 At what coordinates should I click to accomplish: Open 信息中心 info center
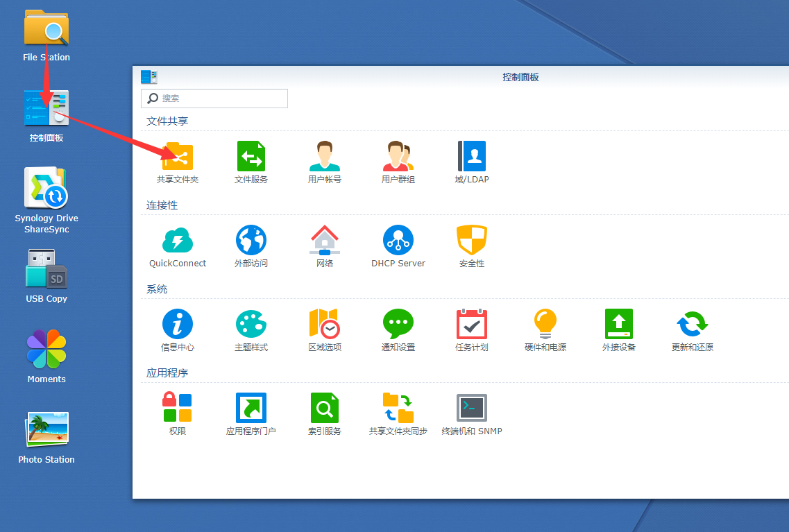coord(178,325)
